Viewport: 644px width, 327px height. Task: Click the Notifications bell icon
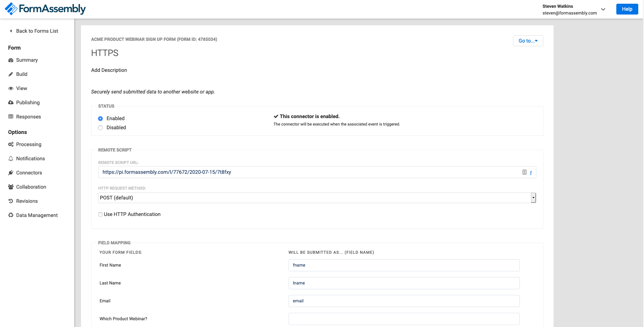pyautogui.click(x=11, y=159)
